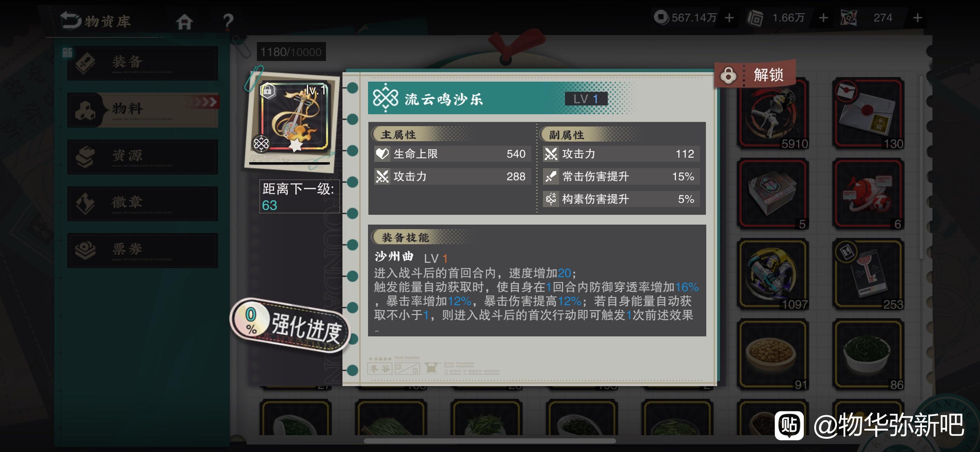The height and width of the screenshot is (452, 980).
Task: Add more coins via plus next to 567.14万
Action: (729, 18)
